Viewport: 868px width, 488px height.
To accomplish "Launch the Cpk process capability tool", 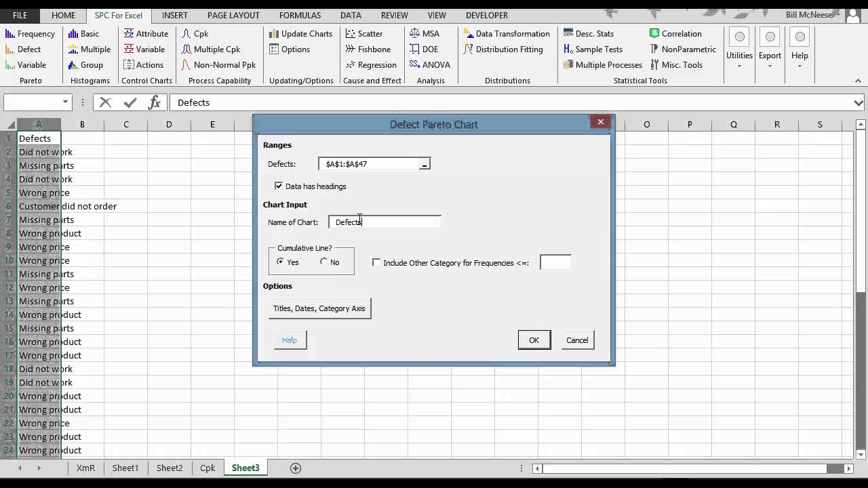I will [x=195, y=33].
